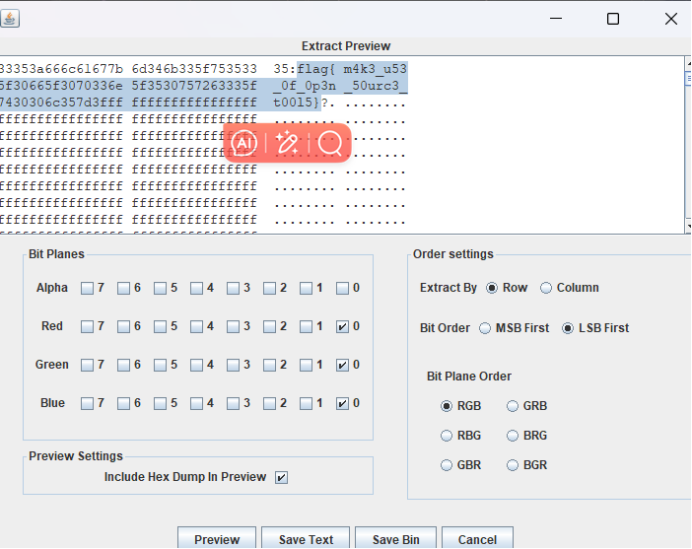Click the AI icon in the red floating toolbar

pos(244,143)
